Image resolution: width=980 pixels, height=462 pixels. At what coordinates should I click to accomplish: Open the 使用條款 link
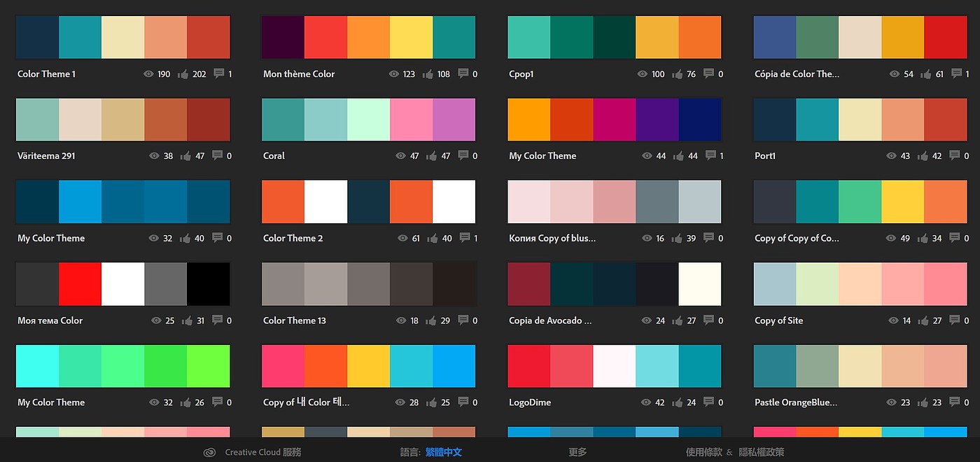pos(703,452)
